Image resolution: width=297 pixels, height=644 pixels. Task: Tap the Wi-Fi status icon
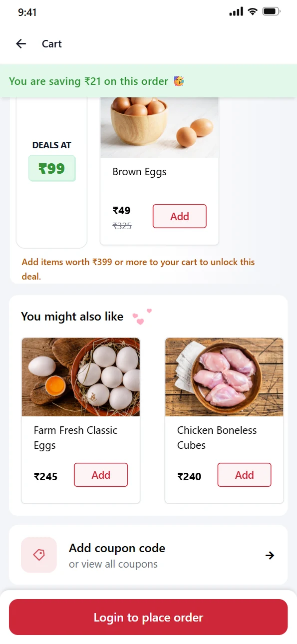click(253, 11)
